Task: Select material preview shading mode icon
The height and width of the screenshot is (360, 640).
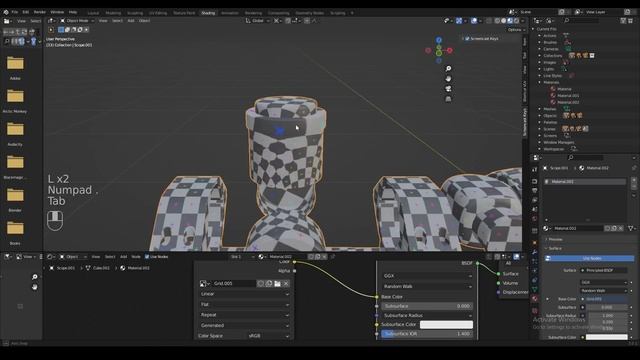Action: pyautogui.click(x=510, y=21)
